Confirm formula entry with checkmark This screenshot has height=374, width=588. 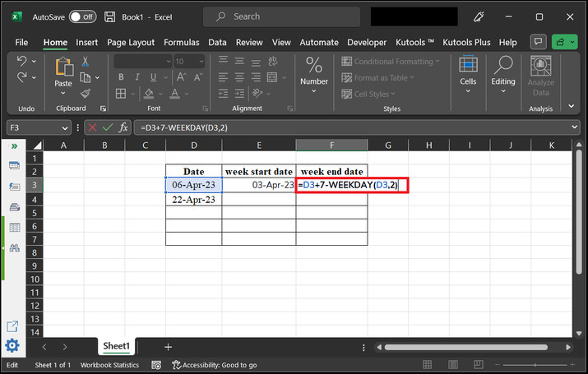pos(108,127)
